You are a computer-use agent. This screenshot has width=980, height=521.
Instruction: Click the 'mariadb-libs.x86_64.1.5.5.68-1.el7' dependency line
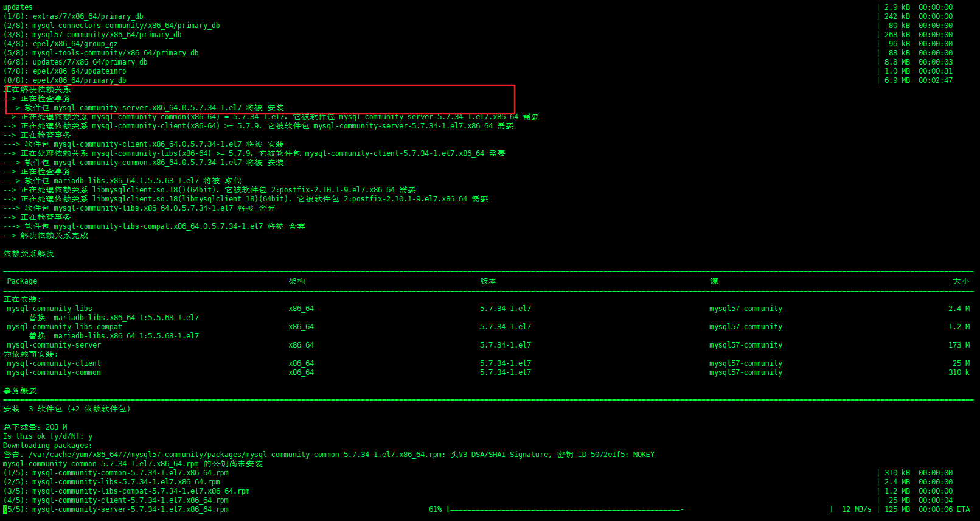122,181
